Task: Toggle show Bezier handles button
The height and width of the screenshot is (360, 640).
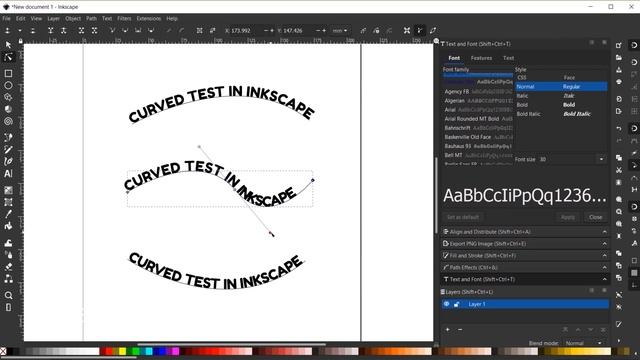Action: (420, 31)
